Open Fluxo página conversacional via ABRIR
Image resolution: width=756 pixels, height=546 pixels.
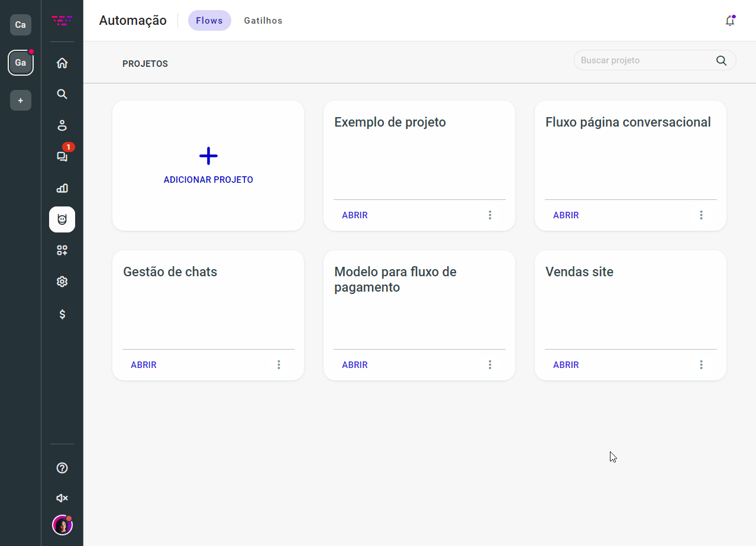[566, 215]
